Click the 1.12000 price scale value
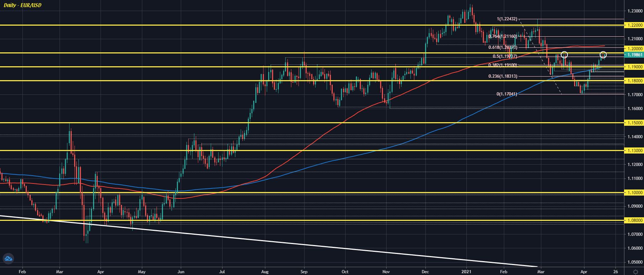The height and width of the screenshot is (275, 644). 635,165
